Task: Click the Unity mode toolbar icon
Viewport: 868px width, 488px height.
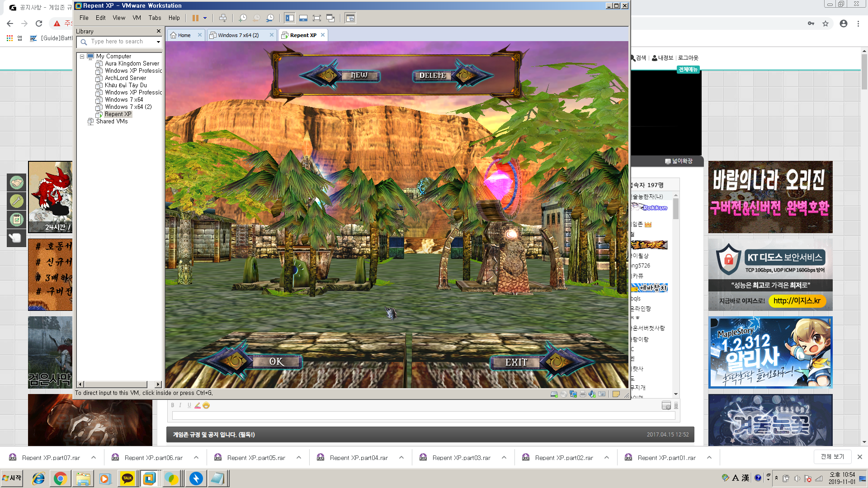Action: pos(330,18)
